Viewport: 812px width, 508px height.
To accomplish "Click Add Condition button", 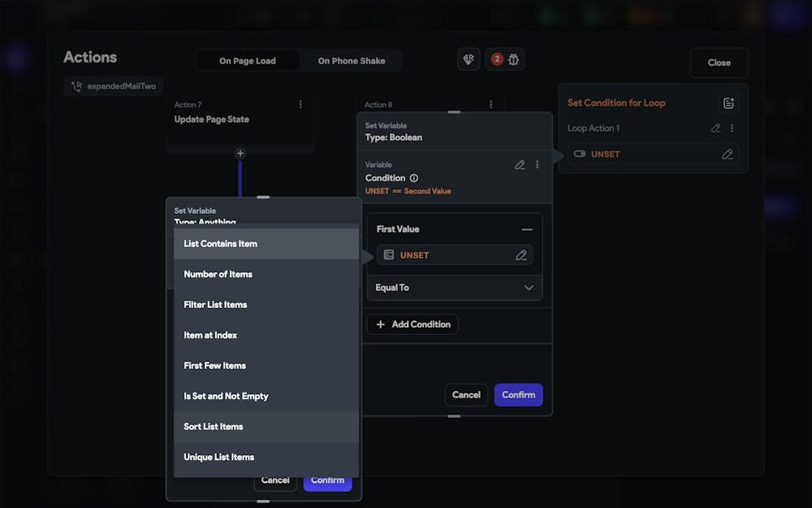I will coord(412,324).
